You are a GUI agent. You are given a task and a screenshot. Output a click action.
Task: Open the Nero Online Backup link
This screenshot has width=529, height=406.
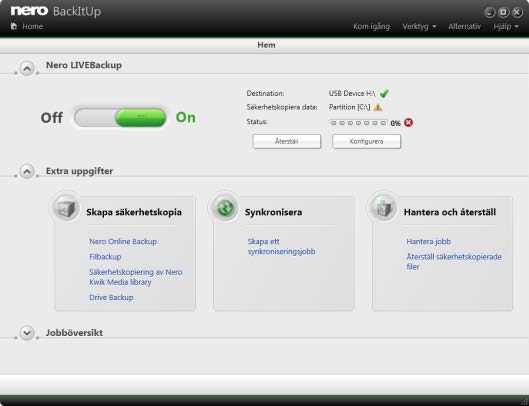123,242
